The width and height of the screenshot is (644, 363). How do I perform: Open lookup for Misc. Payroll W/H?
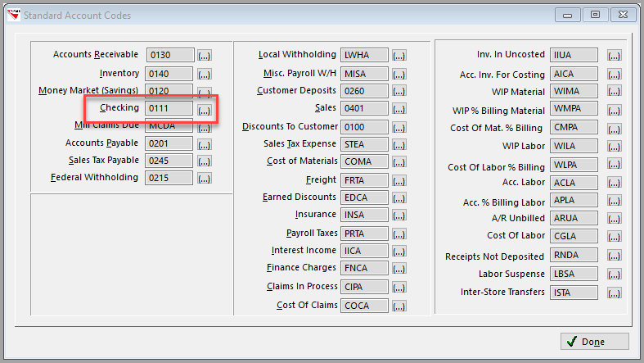click(x=399, y=75)
